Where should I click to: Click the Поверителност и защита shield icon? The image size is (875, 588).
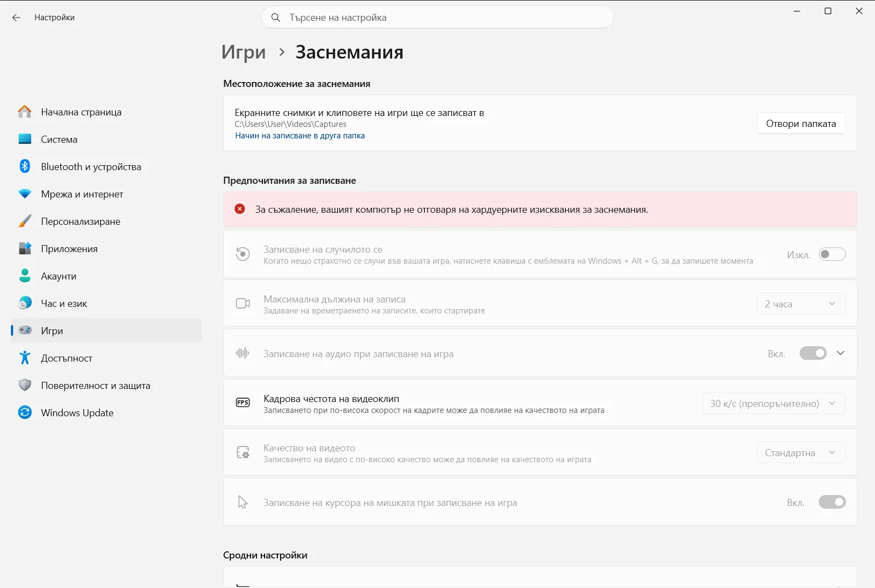(x=25, y=385)
